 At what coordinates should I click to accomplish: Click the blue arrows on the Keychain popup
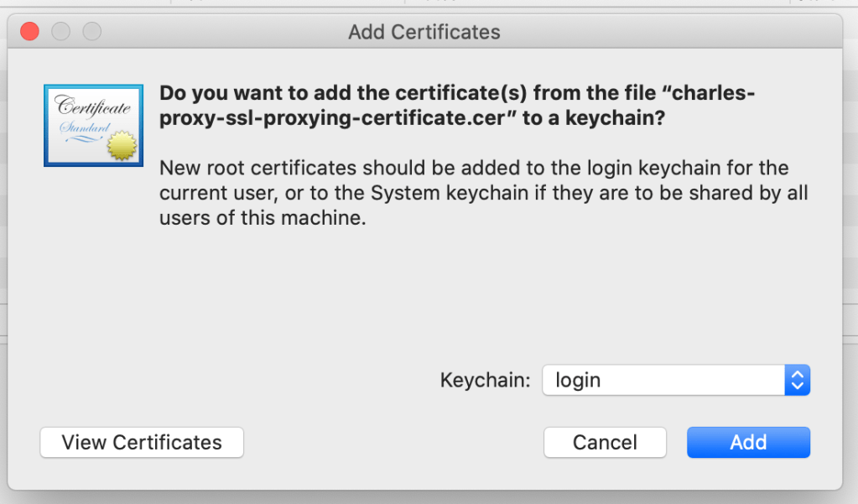[x=797, y=380]
